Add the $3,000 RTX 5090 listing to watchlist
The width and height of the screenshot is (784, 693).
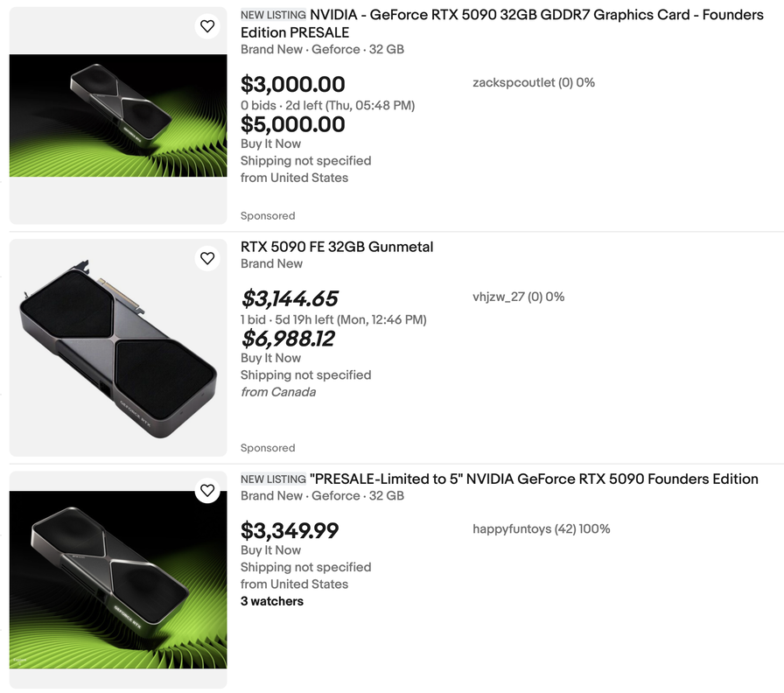(207, 26)
